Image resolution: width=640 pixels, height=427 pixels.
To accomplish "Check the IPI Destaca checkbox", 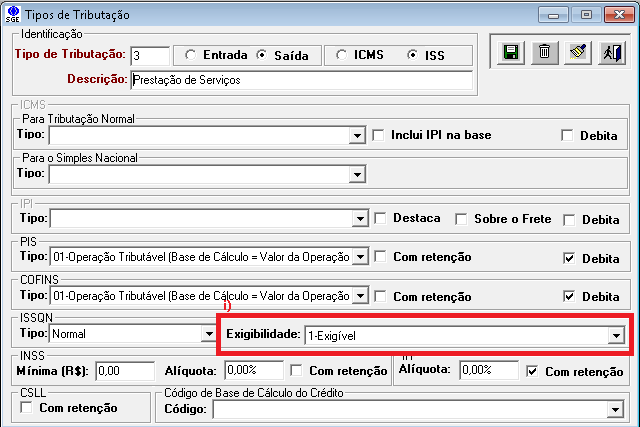I will coord(380,219).
